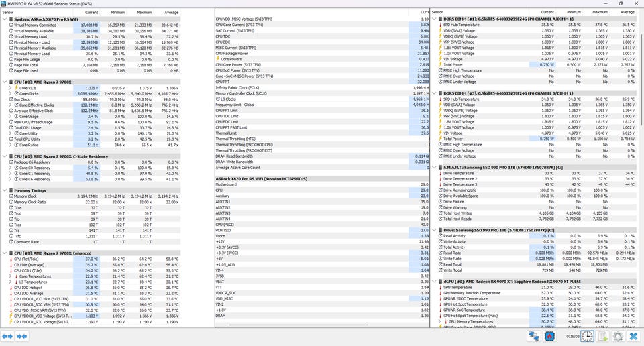Select the Drive Remaining Life row
This screenshot has width=644, height=346.
pos(536,190)
